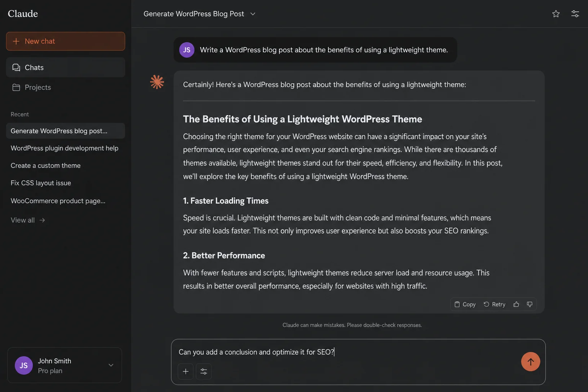The height and width of the screenshot is (392, 588).
Task: Expand the John Smith account menu chevron
Action: click(x=111, y=365)
